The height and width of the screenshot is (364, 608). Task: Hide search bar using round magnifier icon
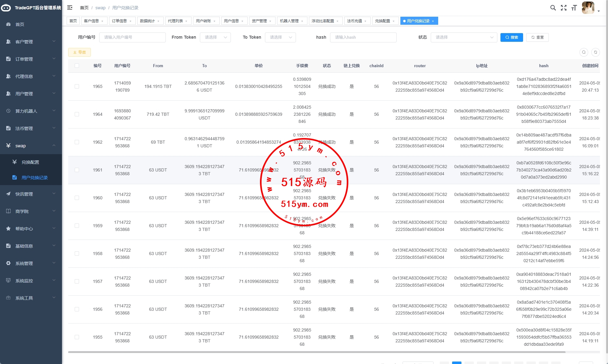(584, 52)
